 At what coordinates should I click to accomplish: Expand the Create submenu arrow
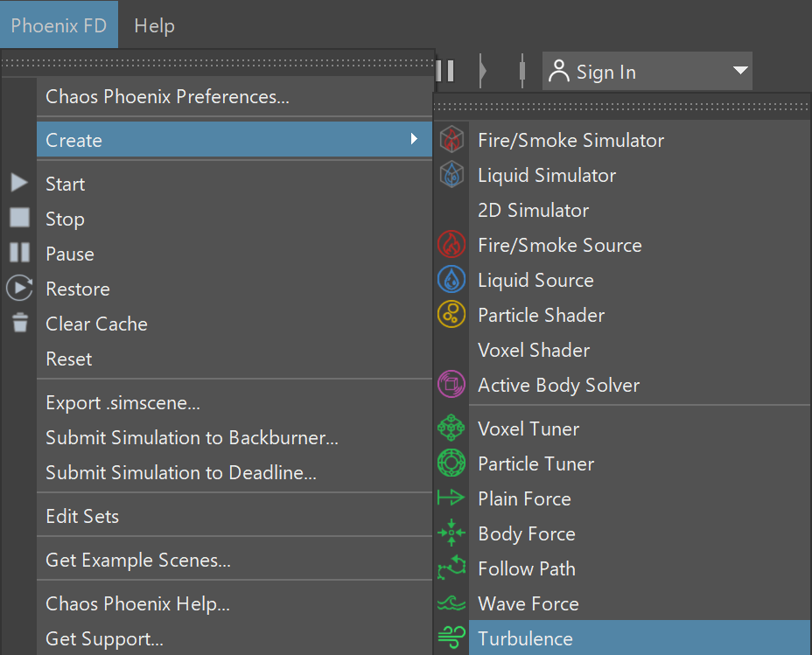pos(414,139)
